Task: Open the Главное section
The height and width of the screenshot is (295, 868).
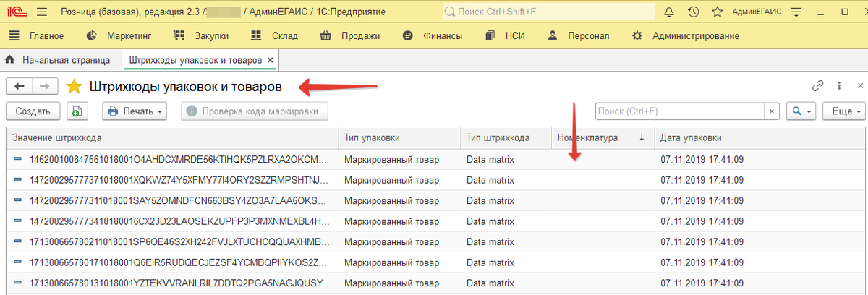Action: tap(38, 35)
